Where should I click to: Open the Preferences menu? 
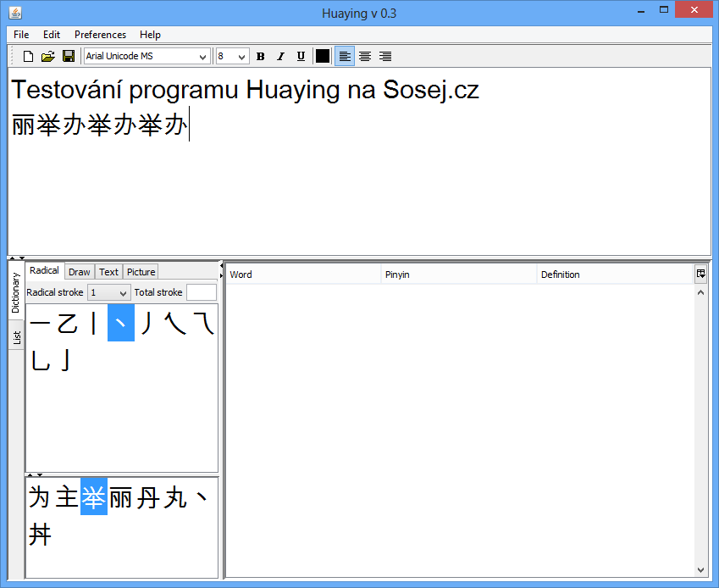[x=101, y=35]
